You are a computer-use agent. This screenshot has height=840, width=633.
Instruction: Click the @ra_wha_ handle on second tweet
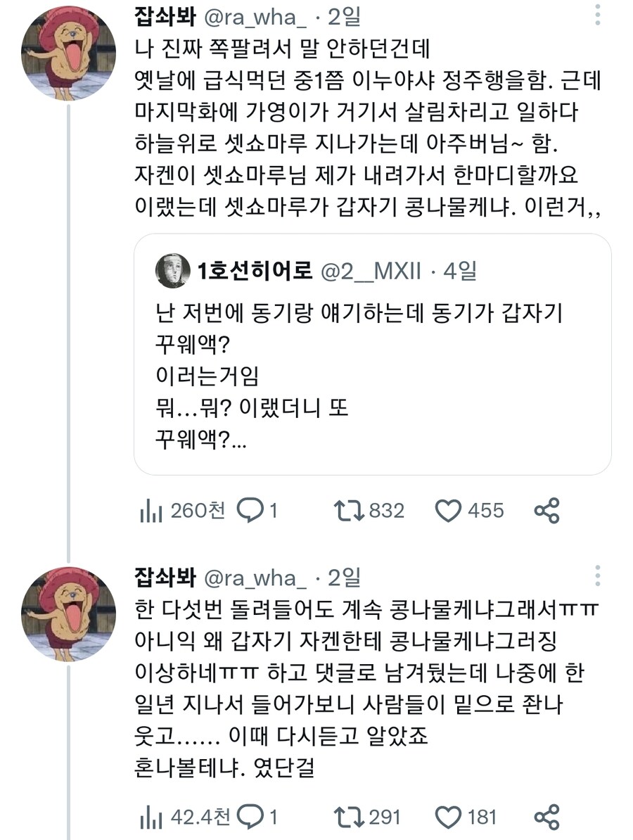point(255,578)
